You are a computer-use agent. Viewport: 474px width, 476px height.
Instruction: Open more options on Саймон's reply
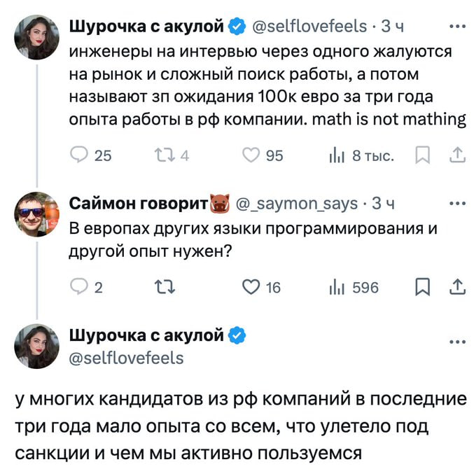point(456,204)
